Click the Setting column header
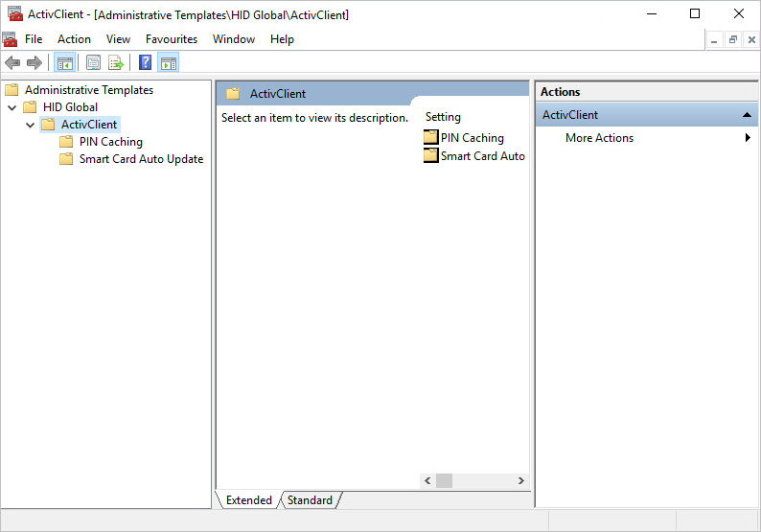The height and width of the screenshot is (532, 761). point(443,117)
